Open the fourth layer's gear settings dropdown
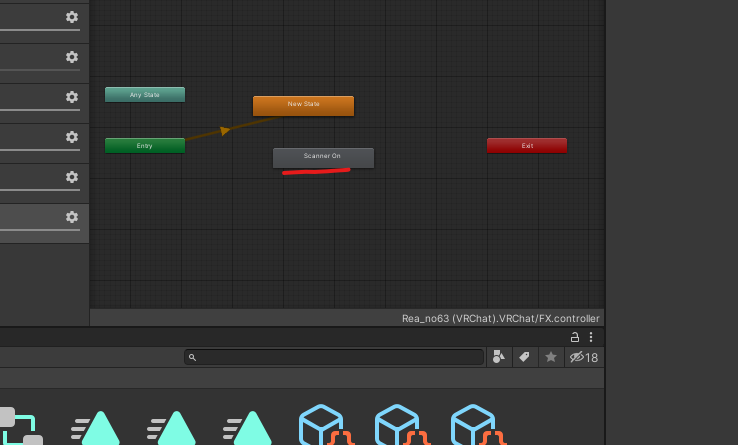Image resolution: width=738 pixels, height=445 pixels. pyautogui.click(x=72, y=137)
